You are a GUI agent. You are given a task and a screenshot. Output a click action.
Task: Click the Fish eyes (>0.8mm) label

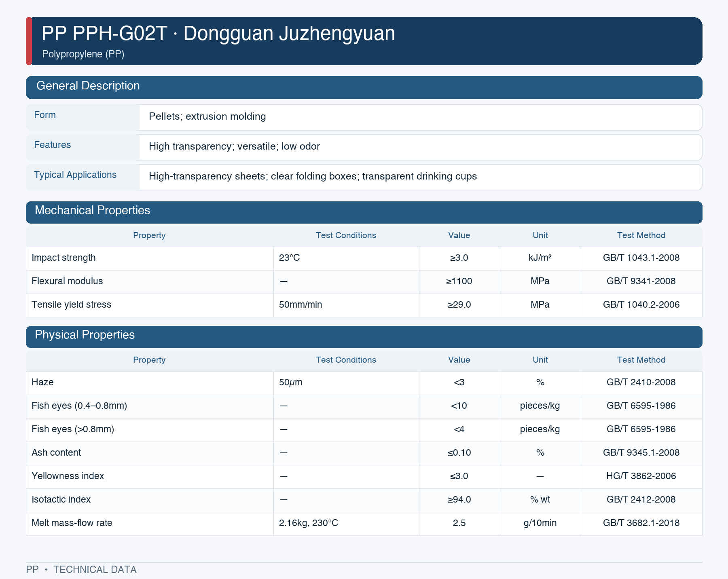(x=73, y=429)
